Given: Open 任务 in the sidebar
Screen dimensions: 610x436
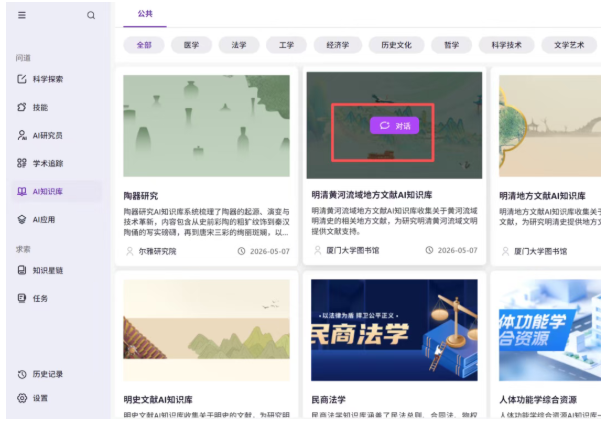Looking at the screenshot, I should (40, 298).
